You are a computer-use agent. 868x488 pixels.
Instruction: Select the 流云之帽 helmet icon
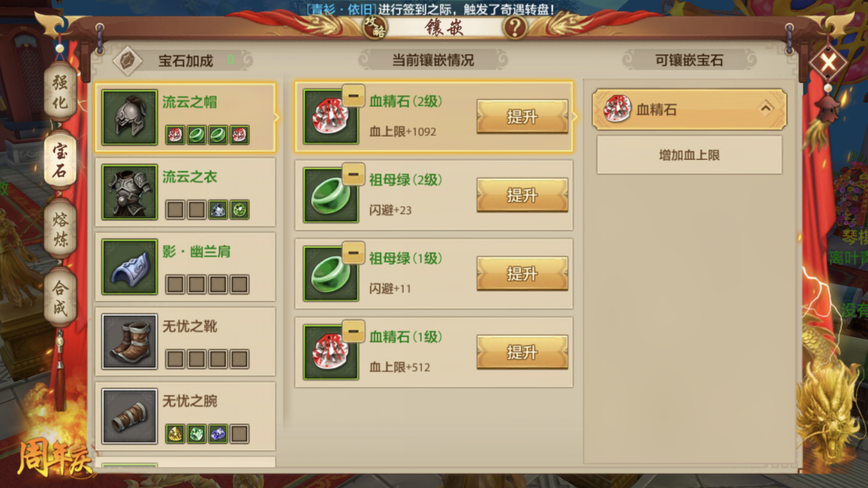130,118
